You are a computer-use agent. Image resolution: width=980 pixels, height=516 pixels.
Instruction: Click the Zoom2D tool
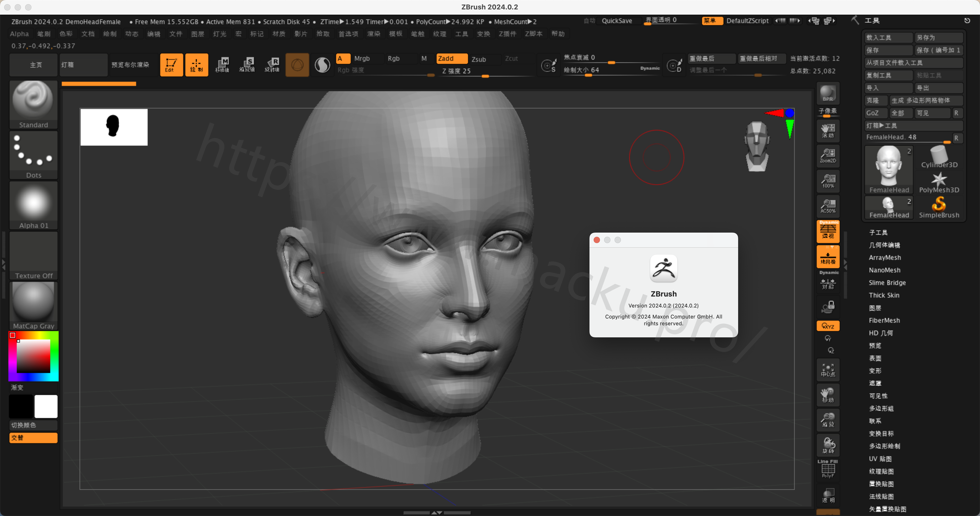tap(828, 156)
